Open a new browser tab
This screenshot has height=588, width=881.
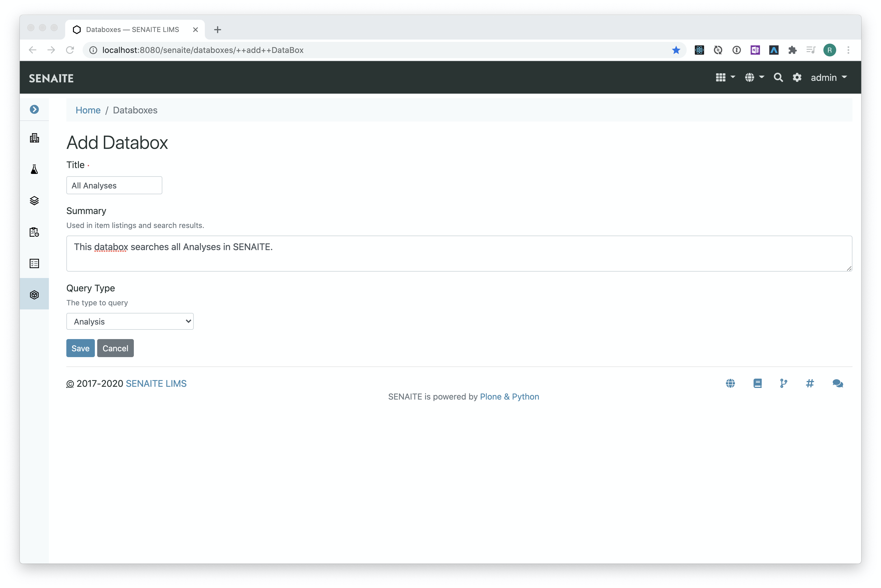coord(217,30)
